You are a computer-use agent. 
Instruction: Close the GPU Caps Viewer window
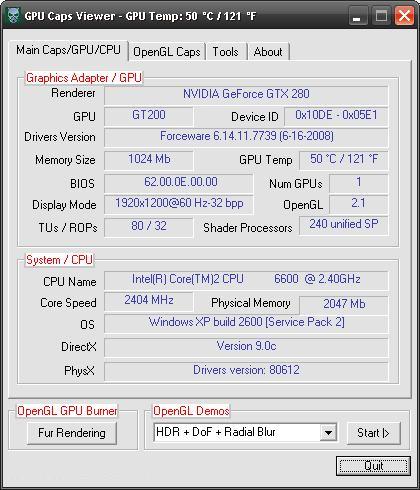point(404,16)
